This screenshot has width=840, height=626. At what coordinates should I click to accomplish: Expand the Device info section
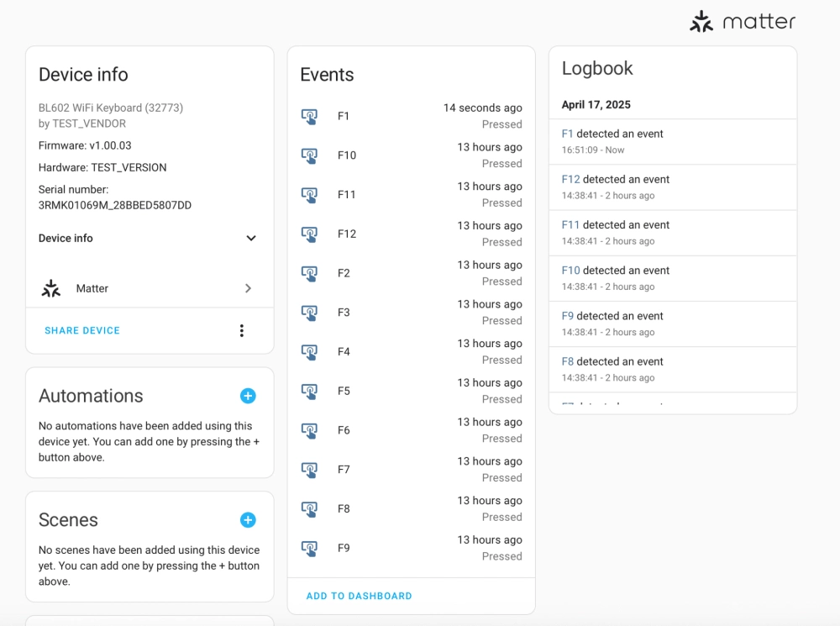(250, 239)
